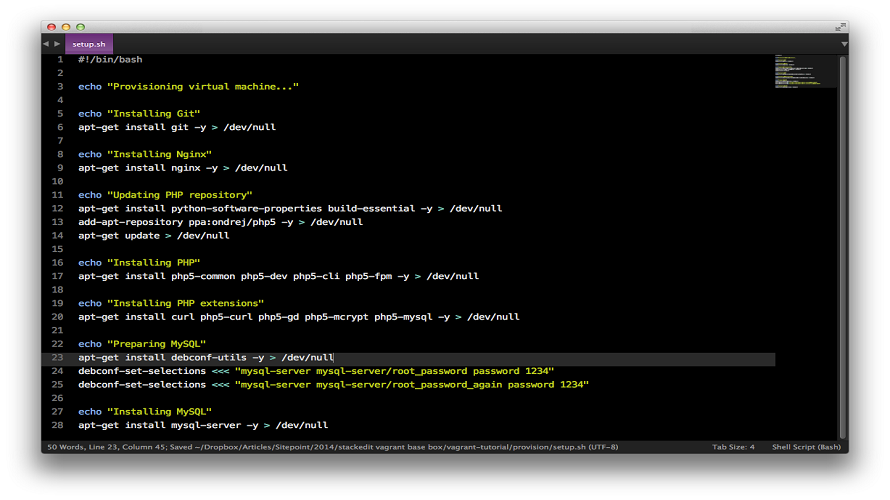Click the "Installing PHP" echo line

(x=139, y=263)
